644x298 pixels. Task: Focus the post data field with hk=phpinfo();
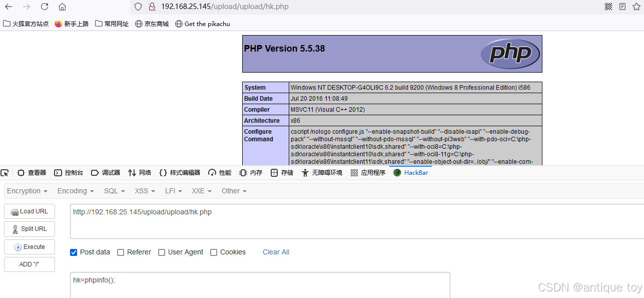coord(260,285)
